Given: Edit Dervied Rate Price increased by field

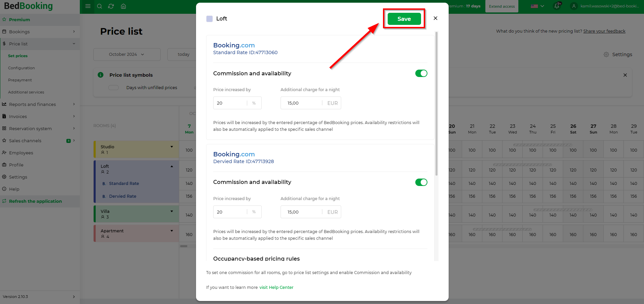Looking at the screenshot, I should (x=237, y=212).
